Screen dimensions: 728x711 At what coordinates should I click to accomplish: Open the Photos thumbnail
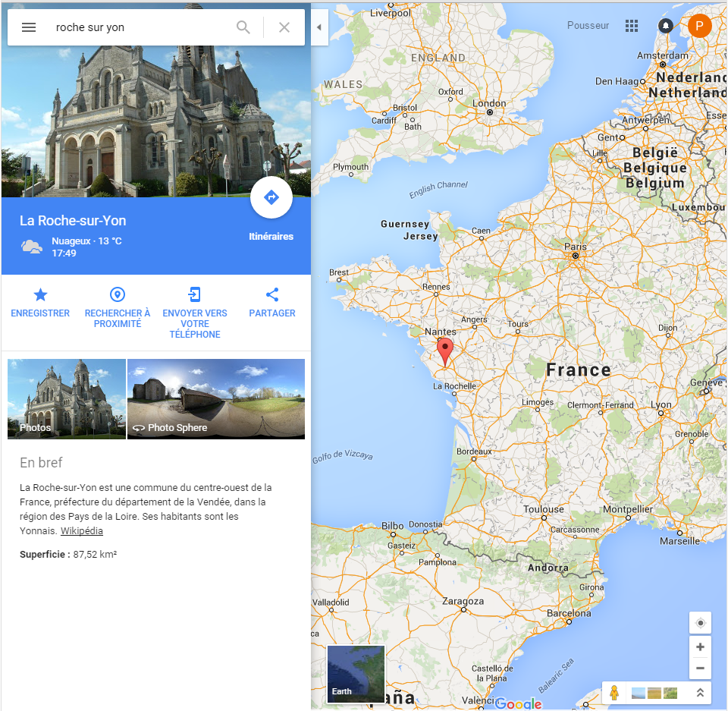point(67,398)
